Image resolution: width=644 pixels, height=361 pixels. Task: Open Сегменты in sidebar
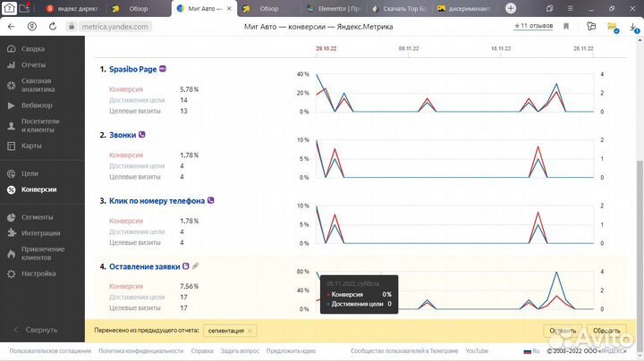click(x=37, y=217)
